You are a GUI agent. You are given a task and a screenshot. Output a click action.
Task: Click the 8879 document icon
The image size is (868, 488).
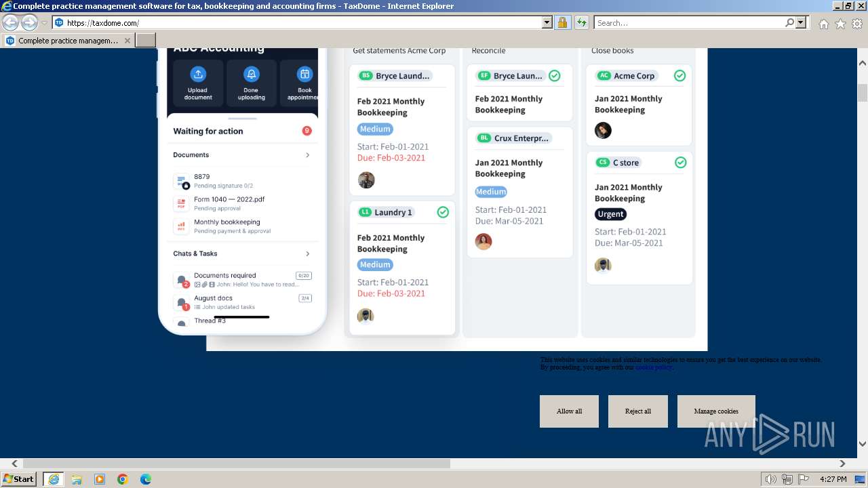[x=181, y=181]
